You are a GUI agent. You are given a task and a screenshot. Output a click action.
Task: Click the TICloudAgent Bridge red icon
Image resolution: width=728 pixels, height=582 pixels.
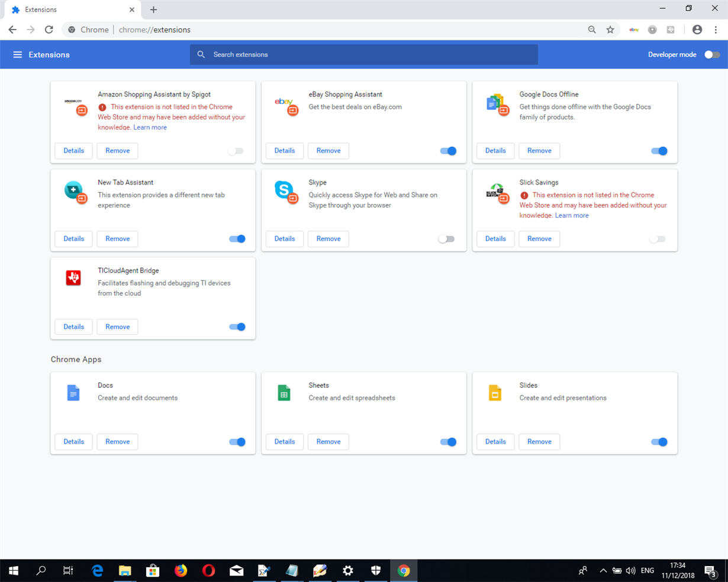click(73, 277)
